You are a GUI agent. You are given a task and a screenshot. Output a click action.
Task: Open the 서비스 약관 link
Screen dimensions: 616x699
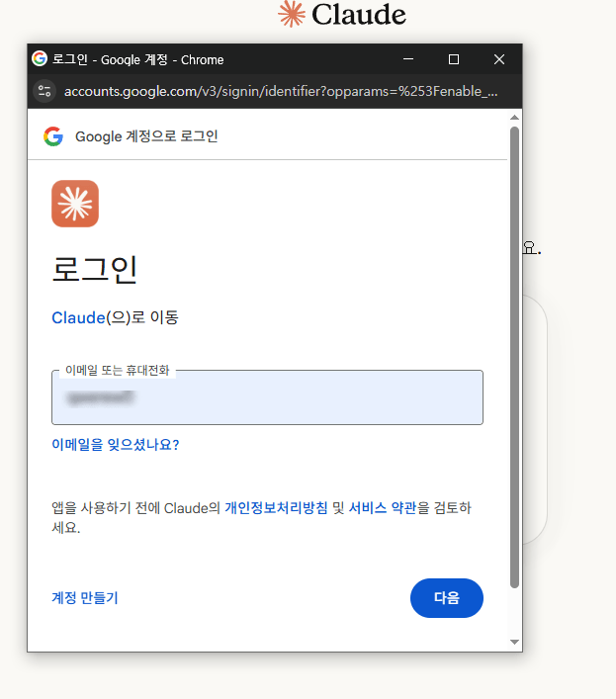point(383,508)
